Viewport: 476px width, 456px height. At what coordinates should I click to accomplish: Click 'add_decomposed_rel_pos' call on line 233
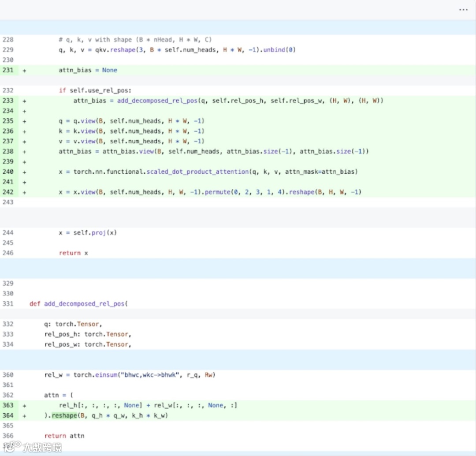click(x=157, y=101)
